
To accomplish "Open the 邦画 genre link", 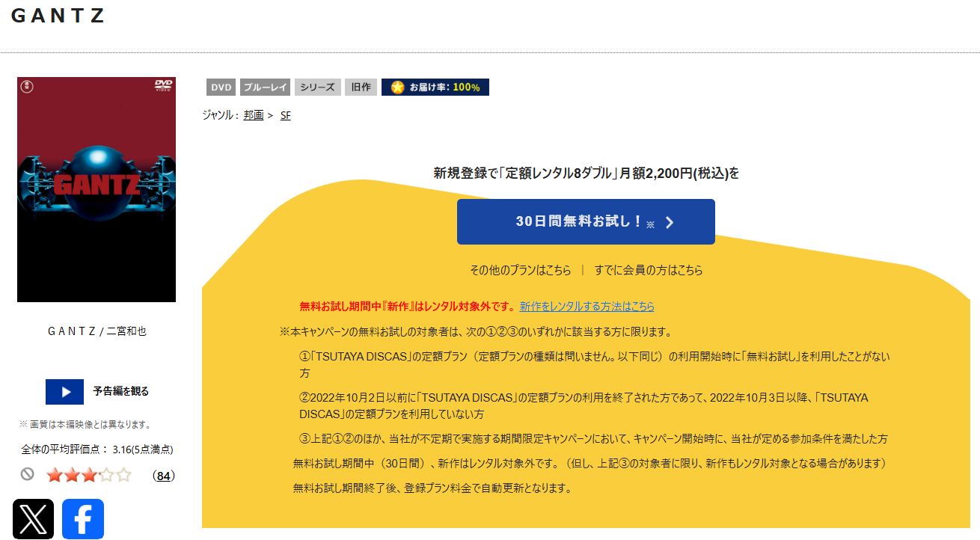I will pyautogui.click(x=254, y=115).
